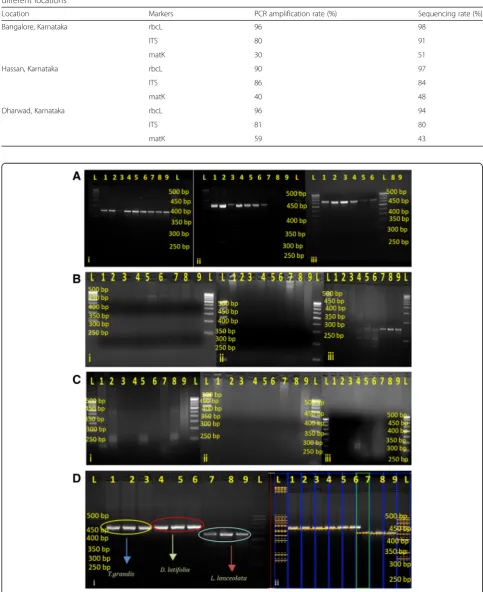Click the PCR amplification value 30
Viewport: 483px width, 592px height.
point(258,55)
